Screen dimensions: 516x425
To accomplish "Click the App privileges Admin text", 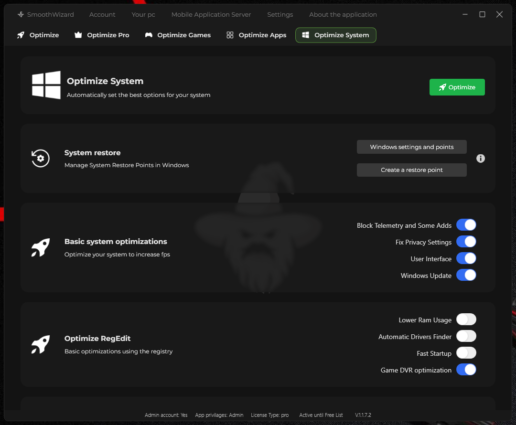I will click(219, 415).
